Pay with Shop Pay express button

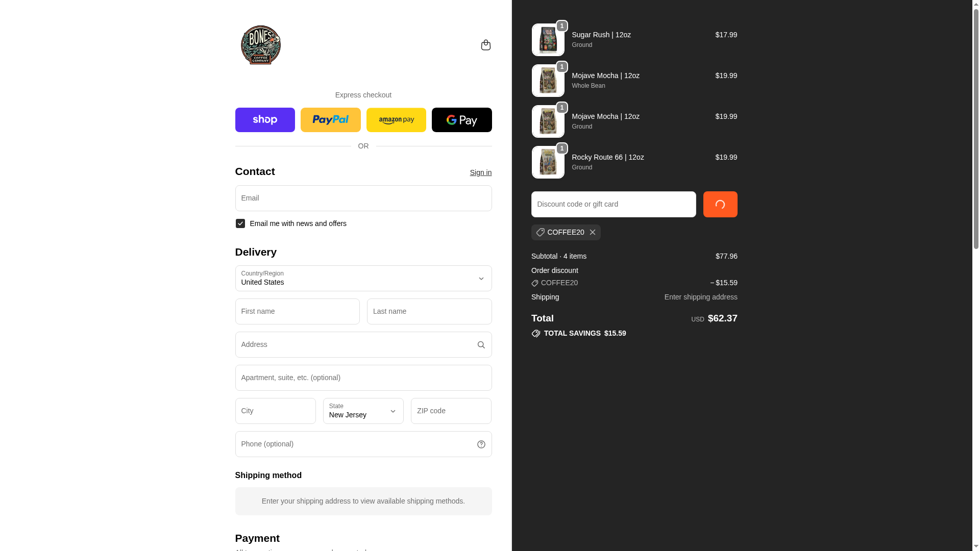point(265,120)
